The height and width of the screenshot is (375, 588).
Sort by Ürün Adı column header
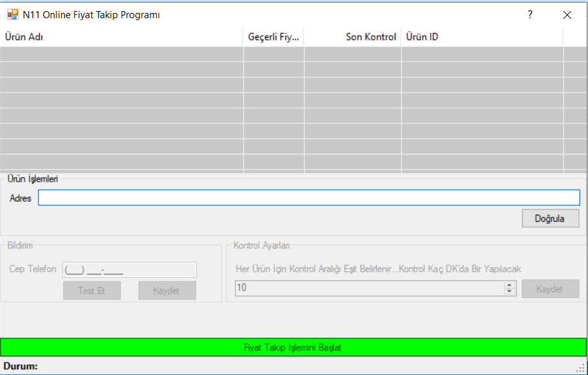121,37
